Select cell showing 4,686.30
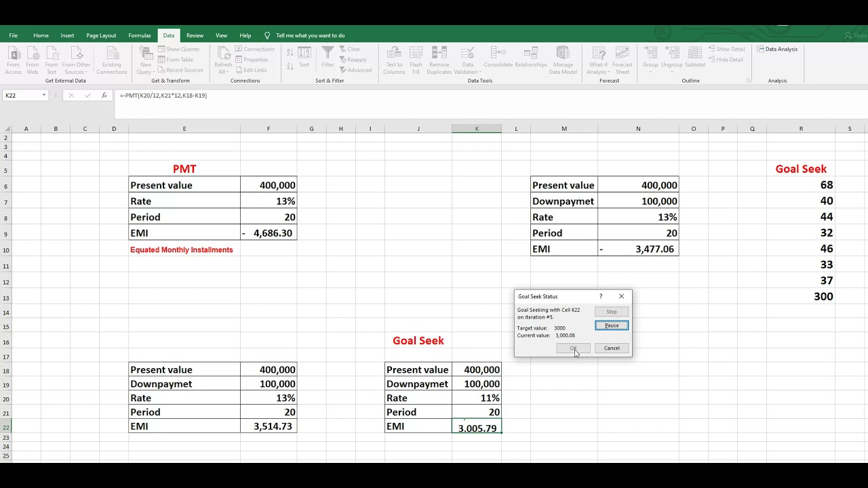 click(269, 233)
